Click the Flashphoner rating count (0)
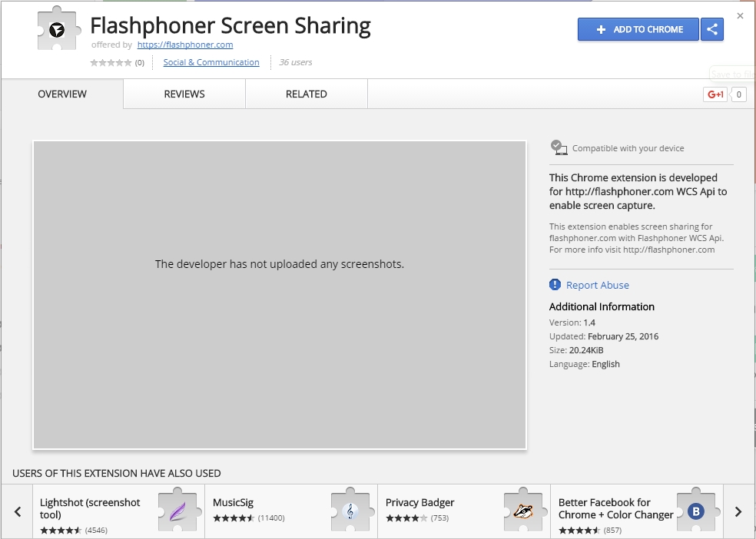 [139, 63]
